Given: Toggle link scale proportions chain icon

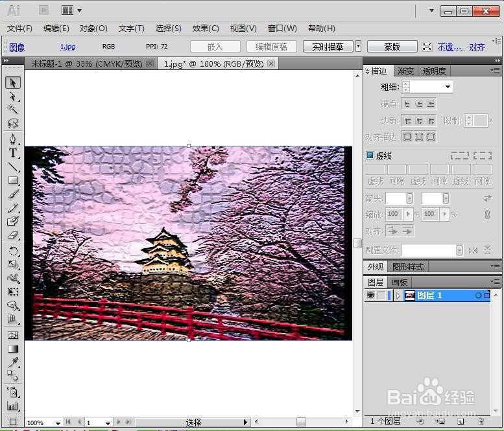Looking at the screenshot, I should (488, 215).
